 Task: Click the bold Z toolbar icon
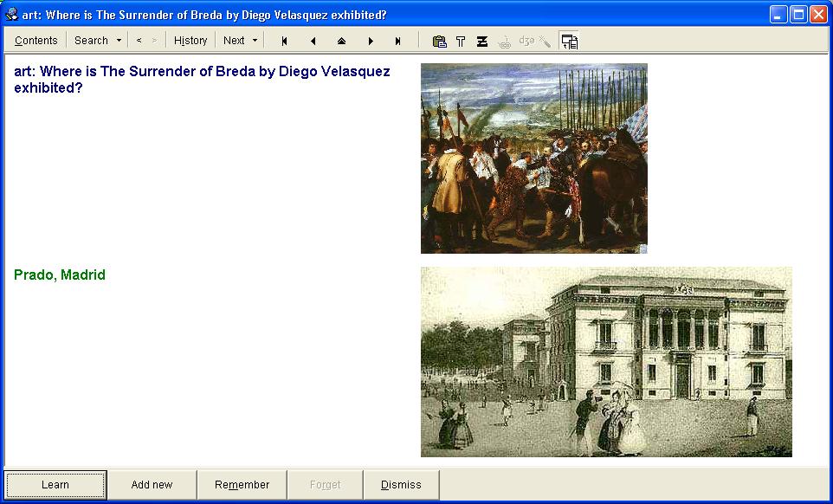click(482, 41)
